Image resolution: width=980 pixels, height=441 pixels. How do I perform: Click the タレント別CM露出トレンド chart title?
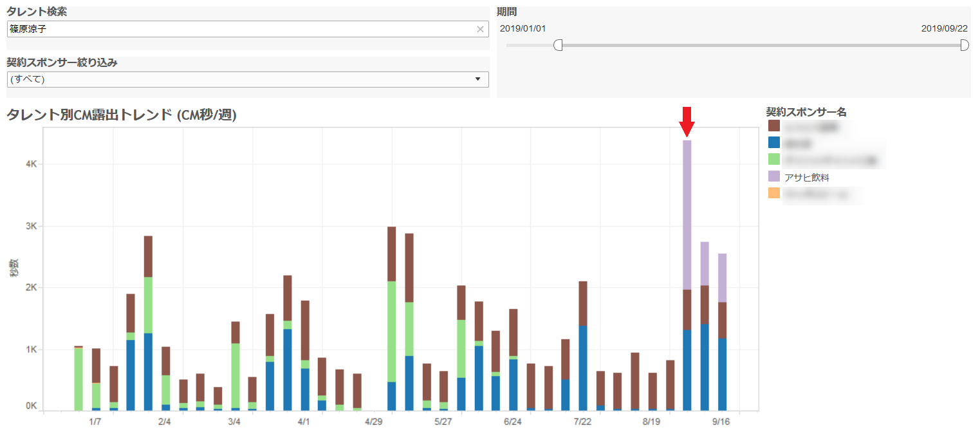(x=122, y=115)
